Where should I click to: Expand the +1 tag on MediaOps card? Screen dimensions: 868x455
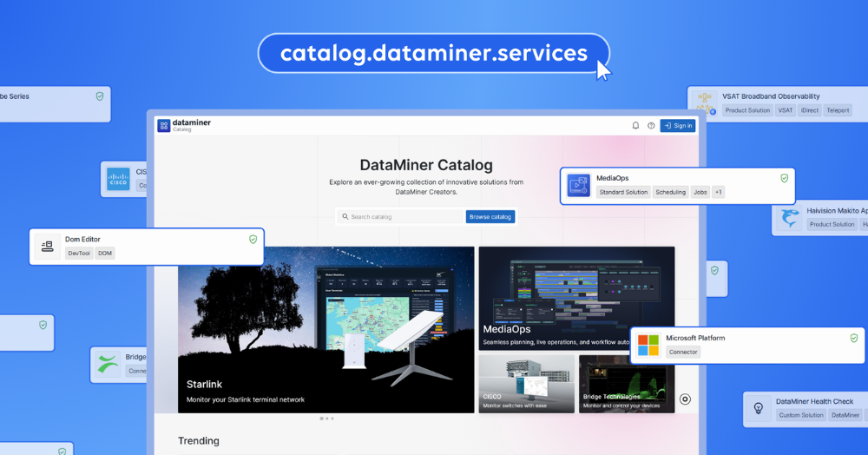click(718, 192)
